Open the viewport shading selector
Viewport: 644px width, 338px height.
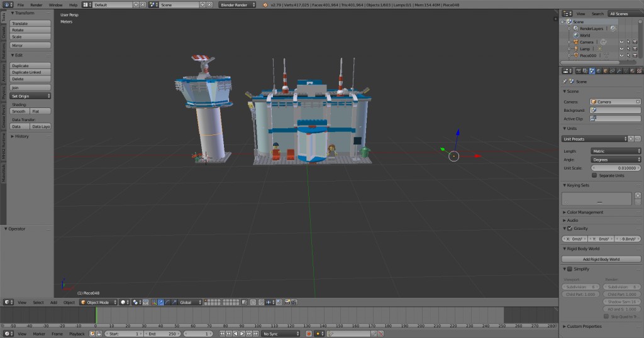click(125, 302)
